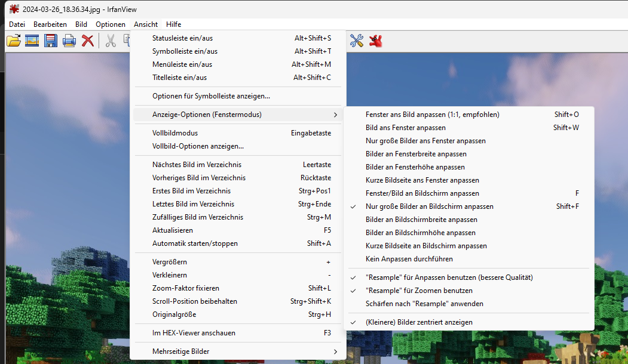The height and width of the screenshot is (364, 628).
Task: Expand Mehrseitige Bilder submenu
Action: (x=238, y=351)
